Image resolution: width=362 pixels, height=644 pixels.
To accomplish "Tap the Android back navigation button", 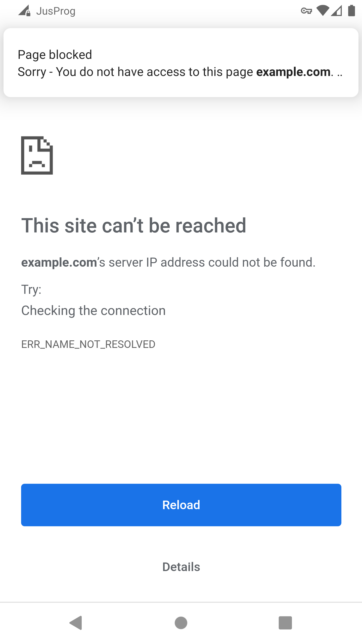I will 76,623.
